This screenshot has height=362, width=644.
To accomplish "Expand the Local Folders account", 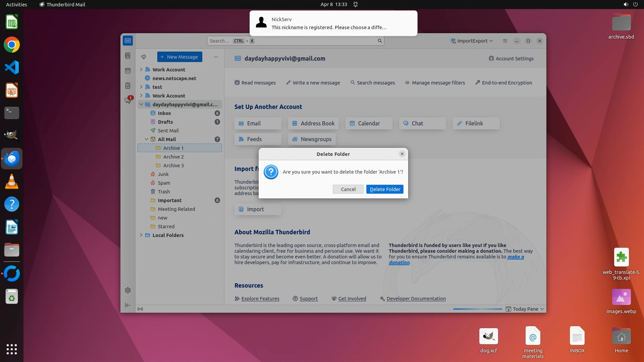I will click(141, 235).
